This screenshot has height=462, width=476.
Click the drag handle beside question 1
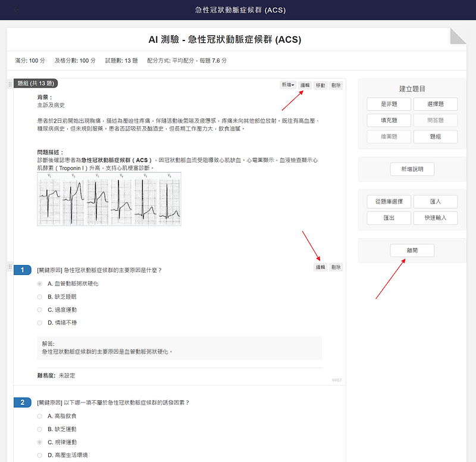click(x=10, y=268)
